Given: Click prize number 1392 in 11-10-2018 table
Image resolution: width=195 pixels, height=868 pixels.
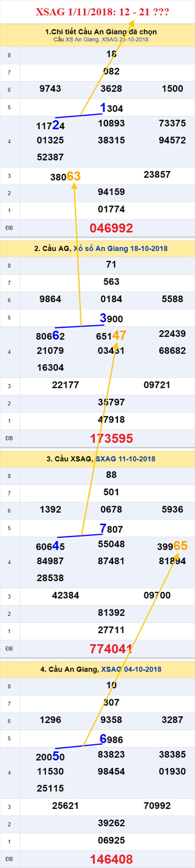Looking at the screenshot, I should coord(50,510).
